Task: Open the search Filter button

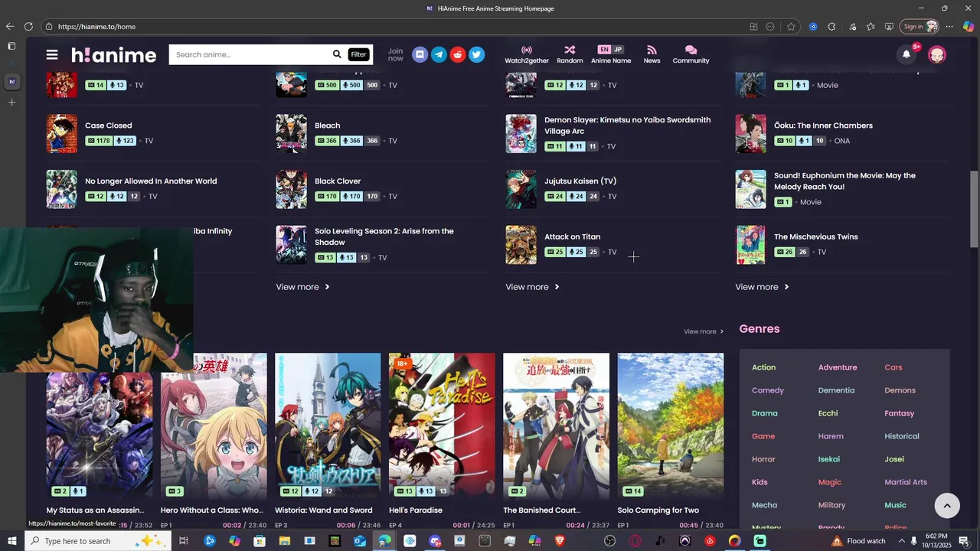Action: click(358, 54)
